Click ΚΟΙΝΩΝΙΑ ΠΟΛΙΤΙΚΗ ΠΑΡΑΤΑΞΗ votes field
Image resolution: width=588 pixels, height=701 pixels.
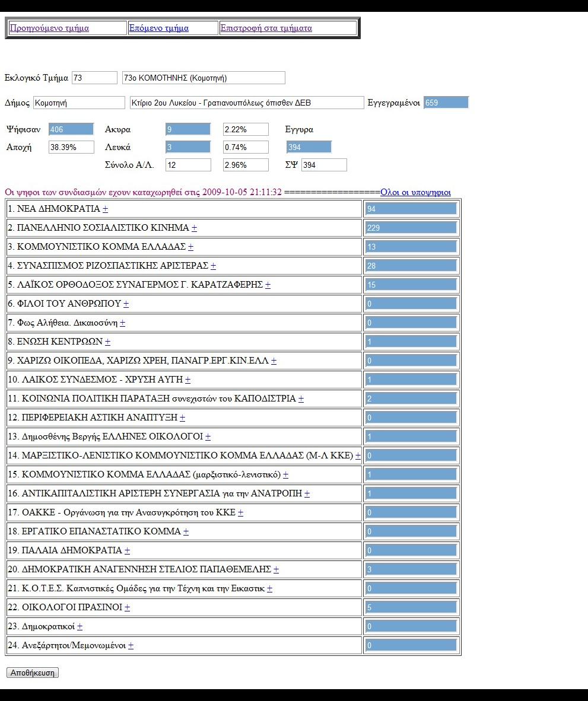(x=411, y=399)
